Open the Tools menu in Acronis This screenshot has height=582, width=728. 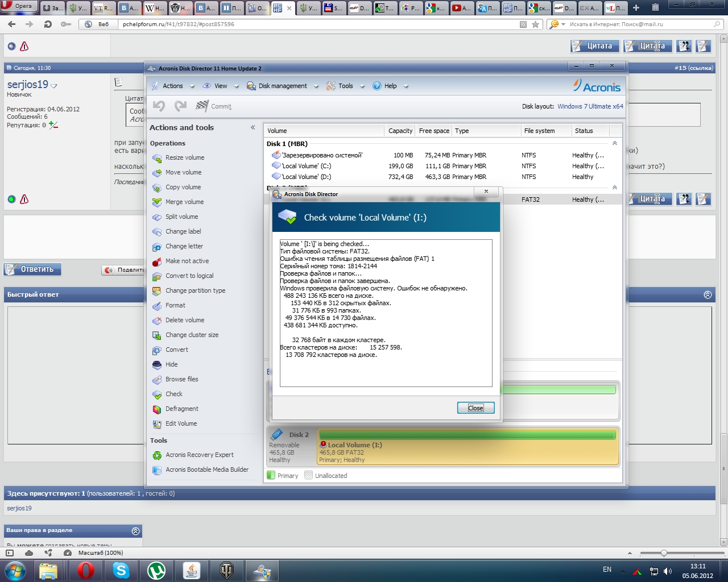(345, 86)
